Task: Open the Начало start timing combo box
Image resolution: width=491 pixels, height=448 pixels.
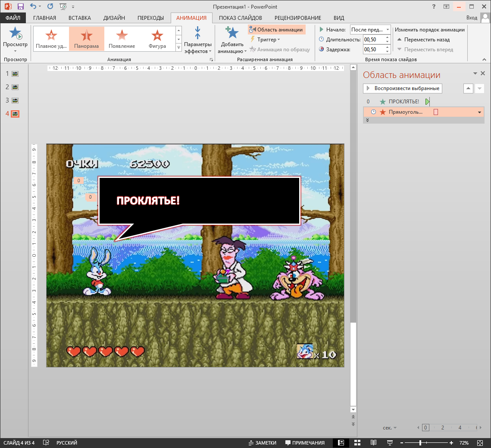Action: coord(370,30)
